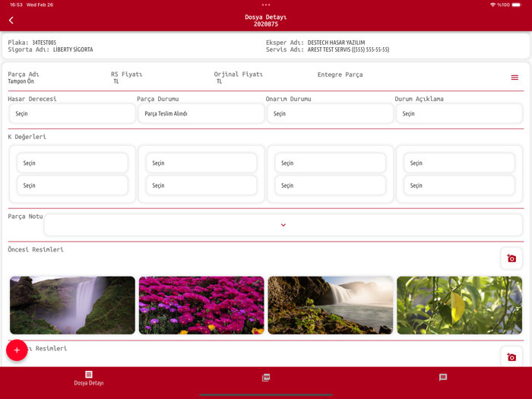Tap DESTECH HASAR YAZILIM text
The image size is (532, 399).
(x=336, y=43)
